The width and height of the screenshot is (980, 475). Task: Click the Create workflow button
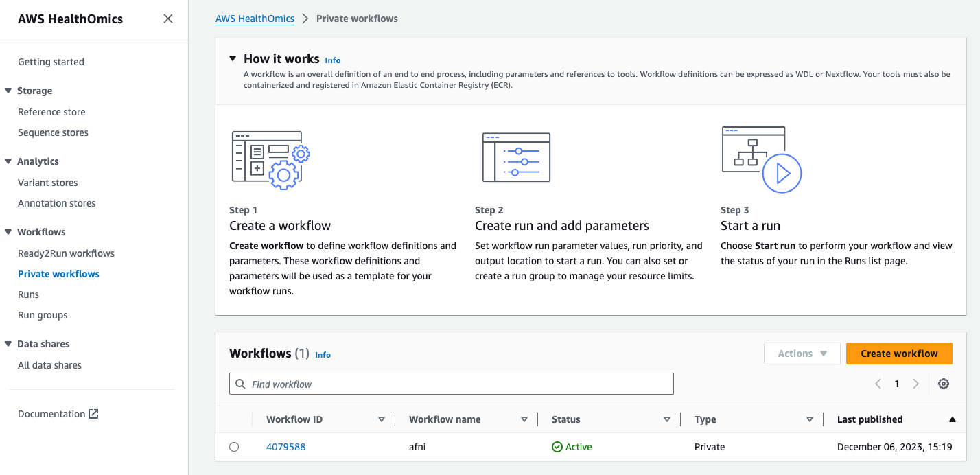click(899, 354)
